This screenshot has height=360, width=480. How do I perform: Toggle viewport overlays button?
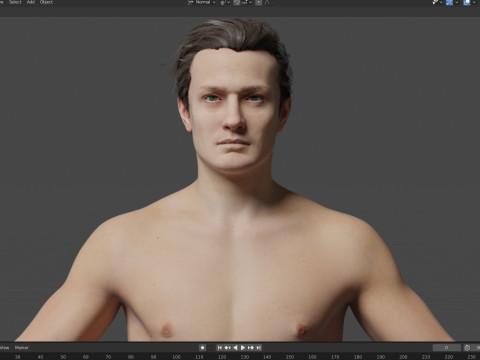point(467,2)
